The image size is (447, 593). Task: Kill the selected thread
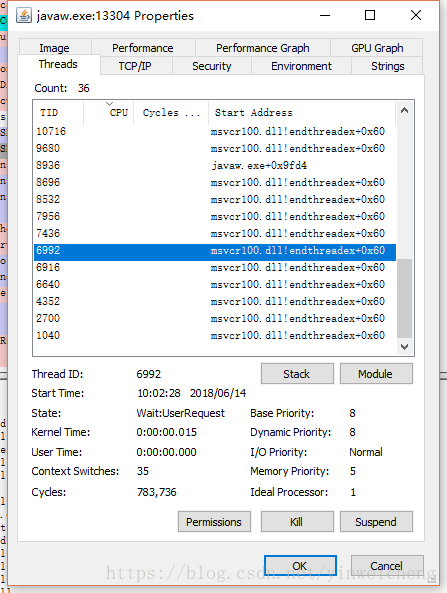tap(297, 522)
